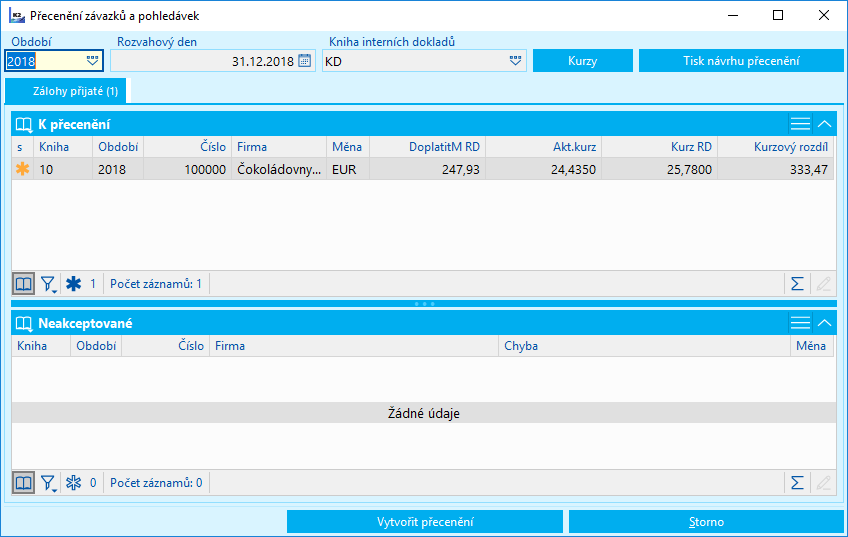Image resolution: width=848 pixels, height=537 pixels.
Task: Click the book icon in Neakceptované header
Action: [x=24, y=323]
